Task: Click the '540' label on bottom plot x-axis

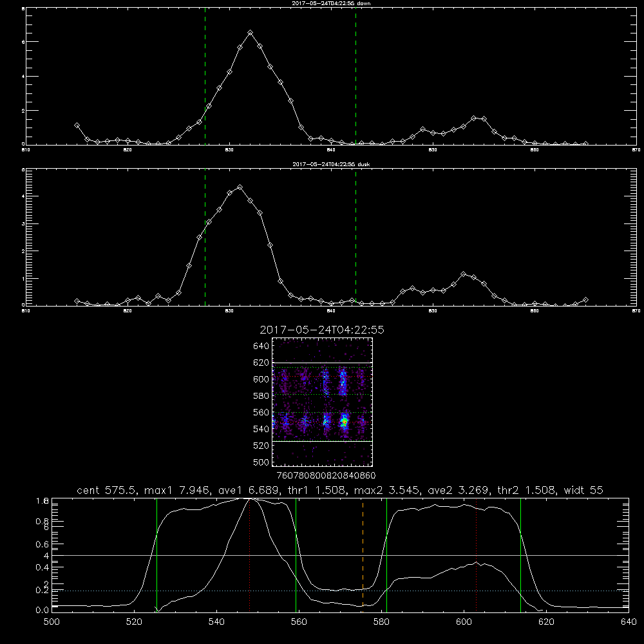Action: 216,622
